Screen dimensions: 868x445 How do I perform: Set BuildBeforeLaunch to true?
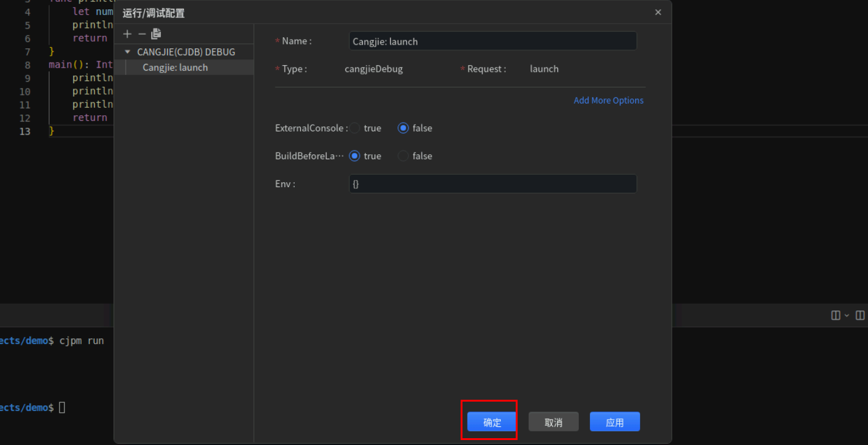355,156
